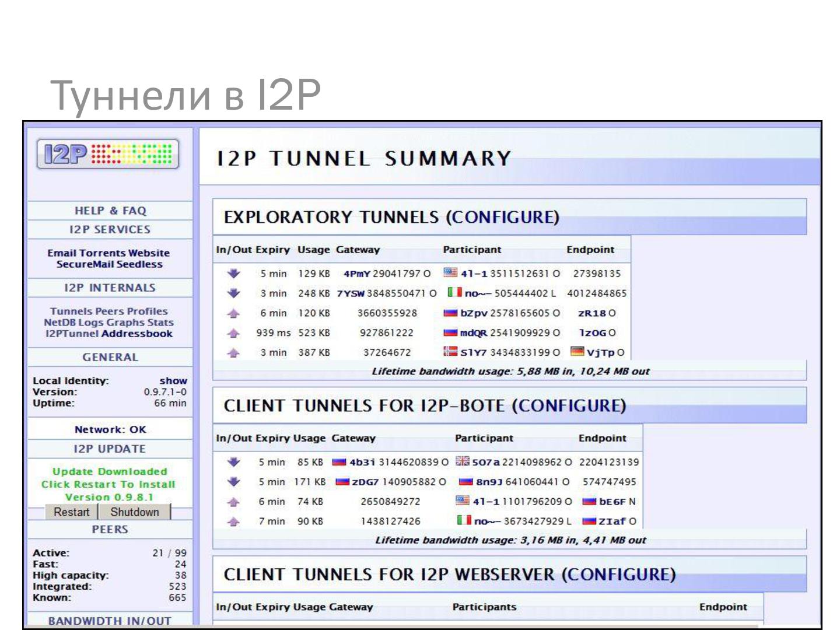Click the inbound arrow of exploratory tunnel 248 KB

click(234, 293)
